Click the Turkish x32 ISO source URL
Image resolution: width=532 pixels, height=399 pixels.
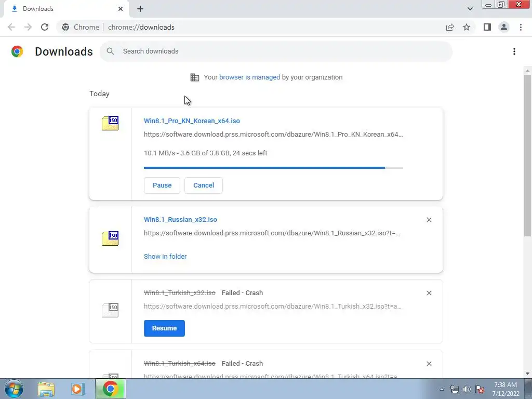(272, 307)
